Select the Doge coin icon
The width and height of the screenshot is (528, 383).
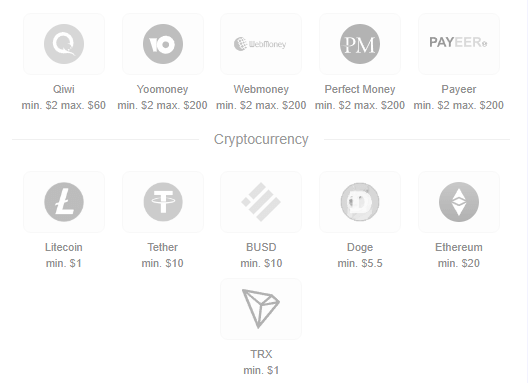point(360,202)
